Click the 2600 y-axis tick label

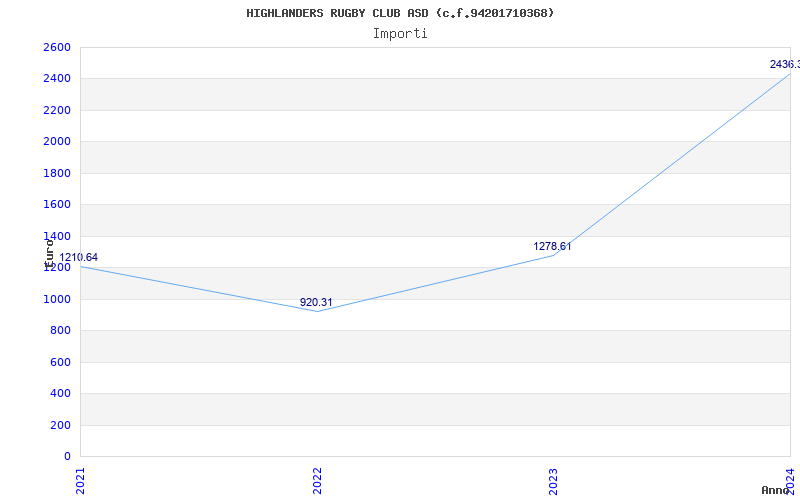57,47
